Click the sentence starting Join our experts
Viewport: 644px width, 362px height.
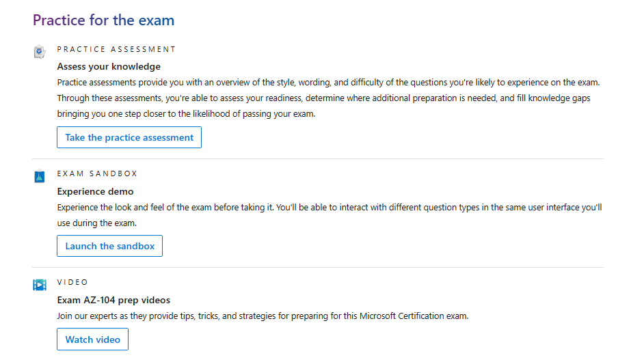263,316
